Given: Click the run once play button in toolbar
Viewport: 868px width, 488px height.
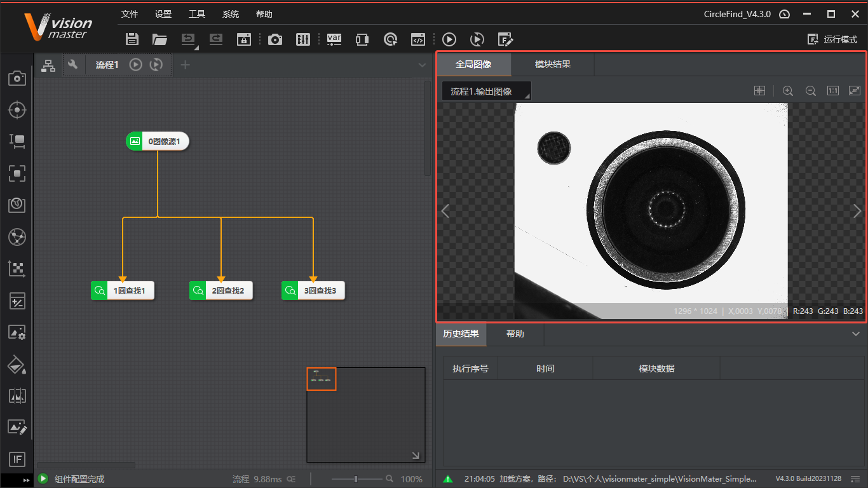Looking at the screenshot, I should (449, 39).
